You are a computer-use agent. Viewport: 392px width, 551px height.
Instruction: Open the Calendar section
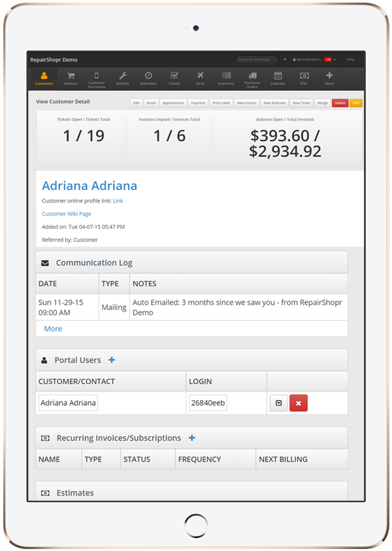pos(278,78)
